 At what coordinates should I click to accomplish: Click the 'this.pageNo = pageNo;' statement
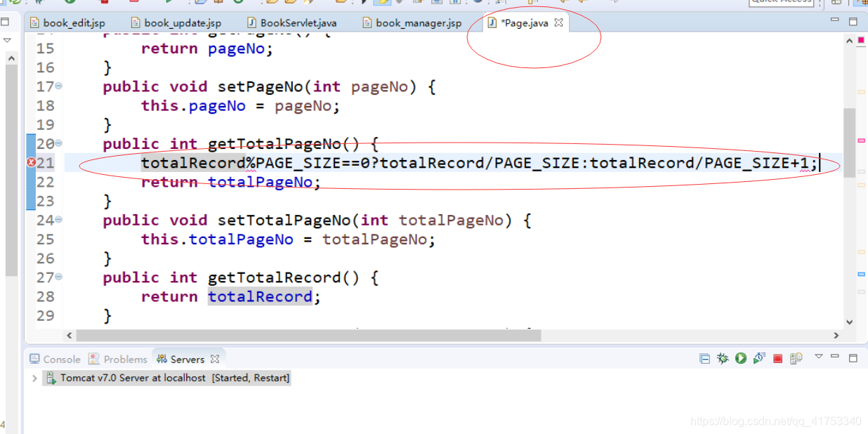click(x=240, y=105)
